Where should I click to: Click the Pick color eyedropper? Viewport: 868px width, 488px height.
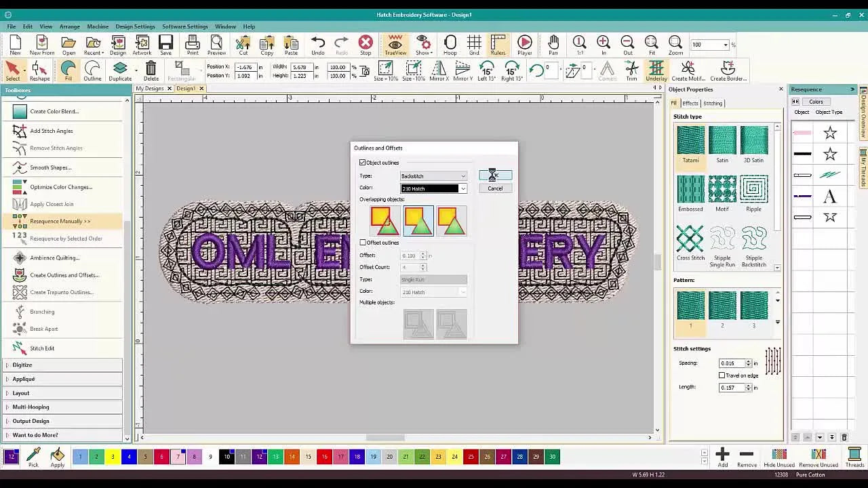33,457
